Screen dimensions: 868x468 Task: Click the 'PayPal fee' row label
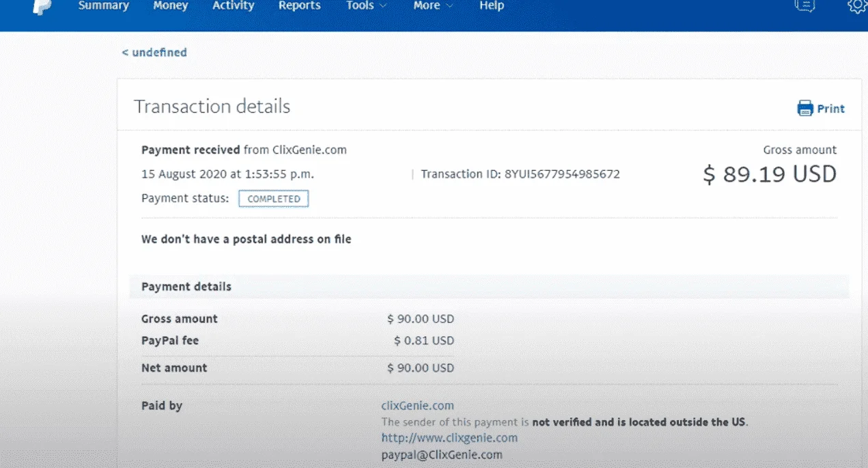(170, 341)
